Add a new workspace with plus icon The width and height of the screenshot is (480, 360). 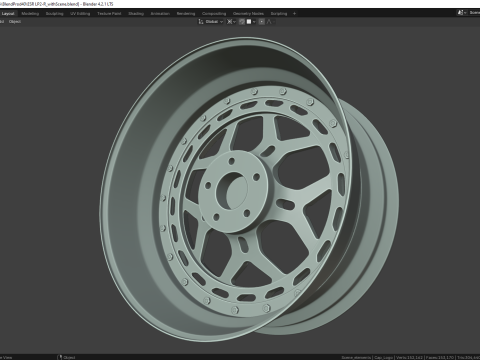(294, 14)
